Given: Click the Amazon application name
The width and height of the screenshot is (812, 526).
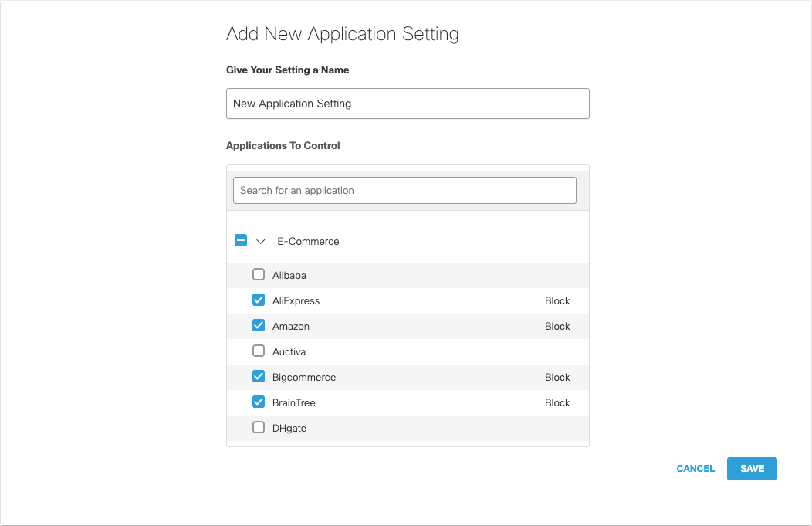Looking at the screenshot, I should pyautogui.click(x=290, y=327).
